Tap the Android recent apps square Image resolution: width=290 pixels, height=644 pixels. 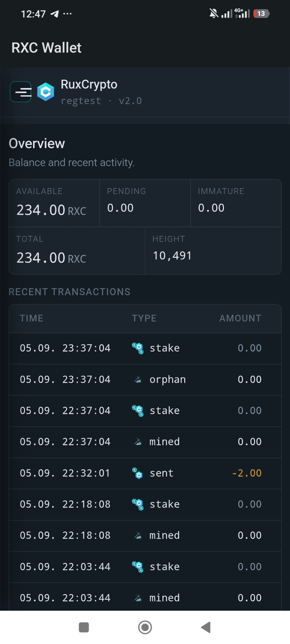click(84, 627)
